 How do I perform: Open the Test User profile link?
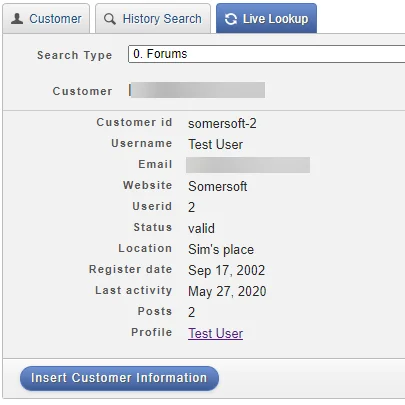[x=215, y=333]
